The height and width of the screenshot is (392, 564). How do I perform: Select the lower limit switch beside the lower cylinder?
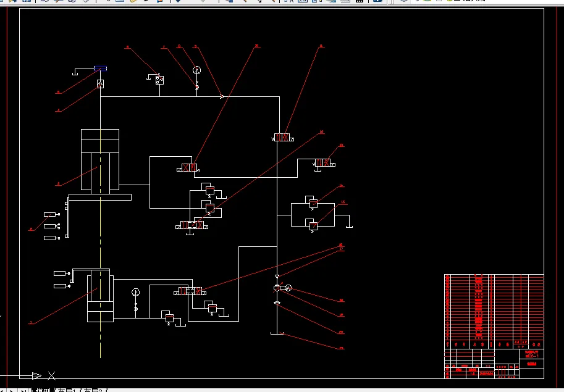pos(62,286)
